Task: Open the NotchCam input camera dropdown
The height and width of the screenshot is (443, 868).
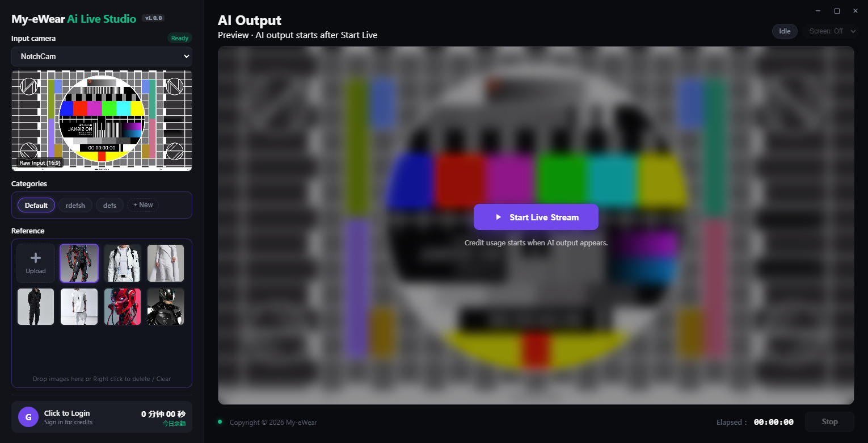Action: (102, 56)
